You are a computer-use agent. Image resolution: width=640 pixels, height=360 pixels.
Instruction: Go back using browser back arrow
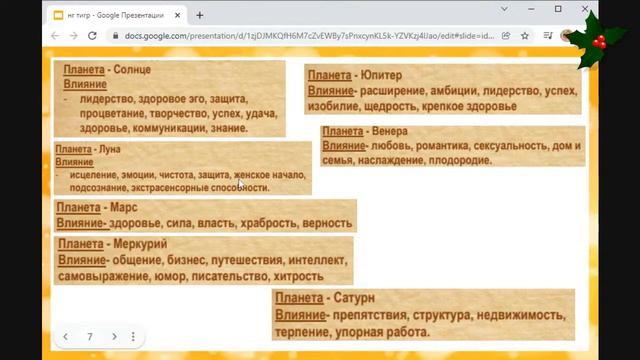click(x=55, y=36)
